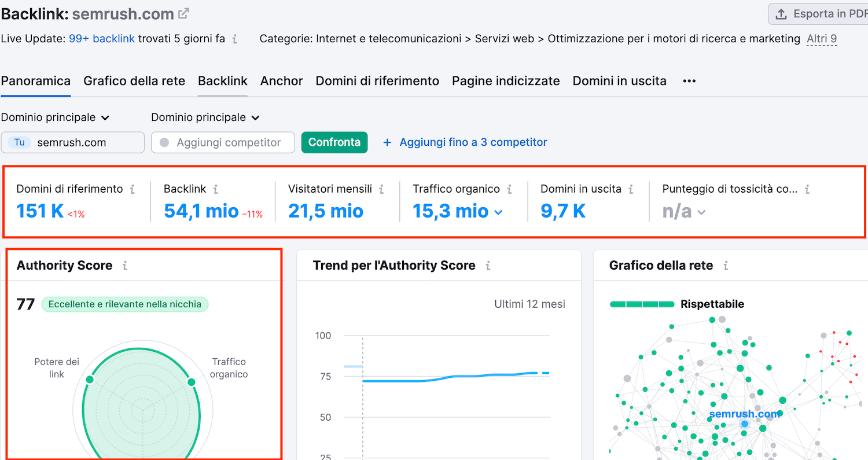Switch to the Anchor tab
Image resolution: width=868 pixels, height=460 pixels.
(x=282, y=81)
